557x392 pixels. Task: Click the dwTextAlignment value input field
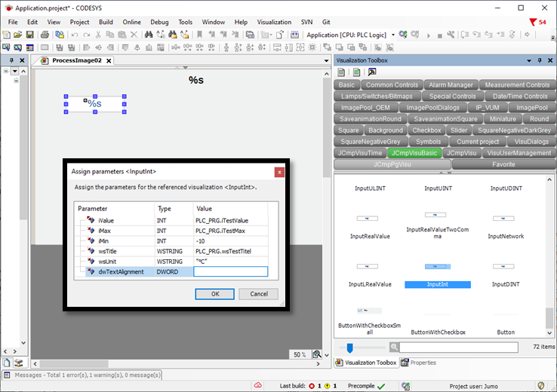[231, 272]
